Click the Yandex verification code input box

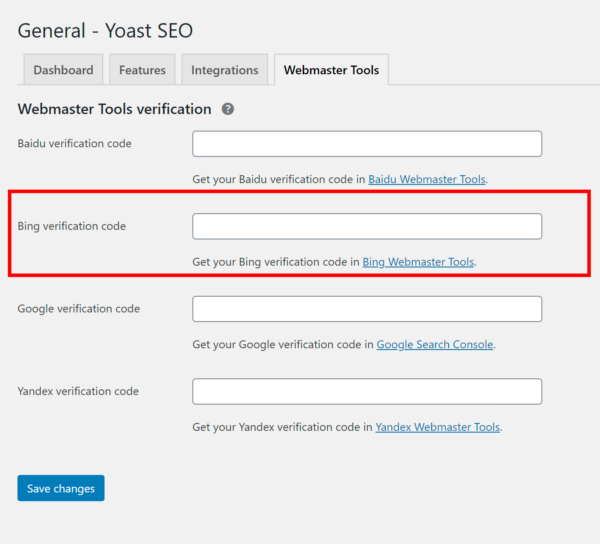(x=367, y=391)
